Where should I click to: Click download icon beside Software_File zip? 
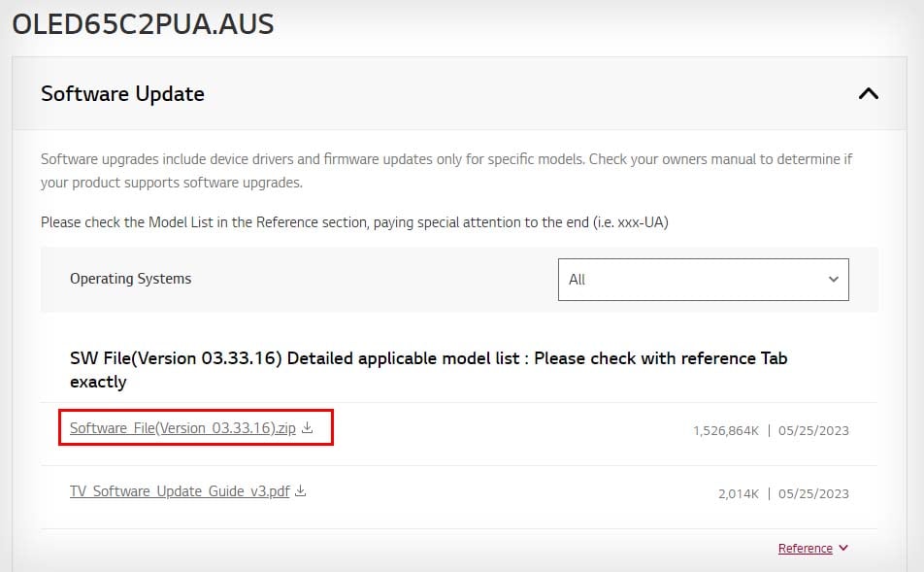308,427
